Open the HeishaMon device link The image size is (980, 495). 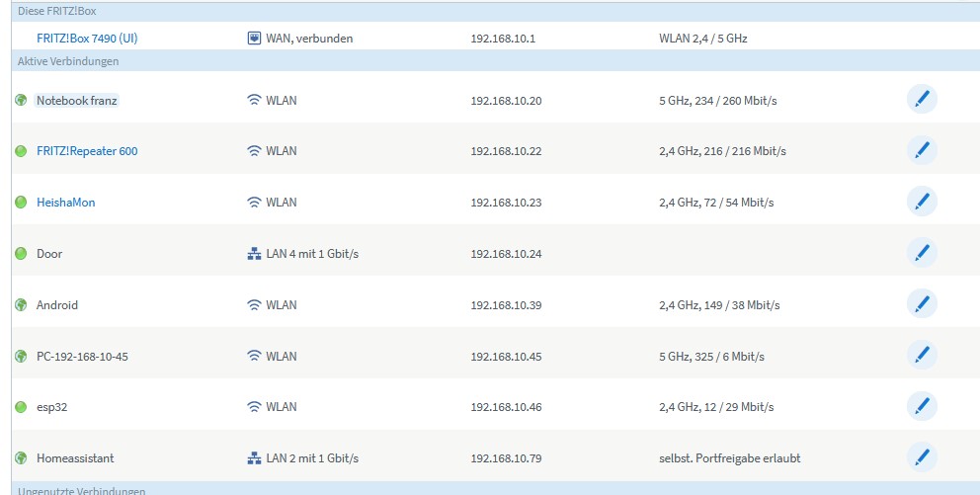click(x=65, y=203)
